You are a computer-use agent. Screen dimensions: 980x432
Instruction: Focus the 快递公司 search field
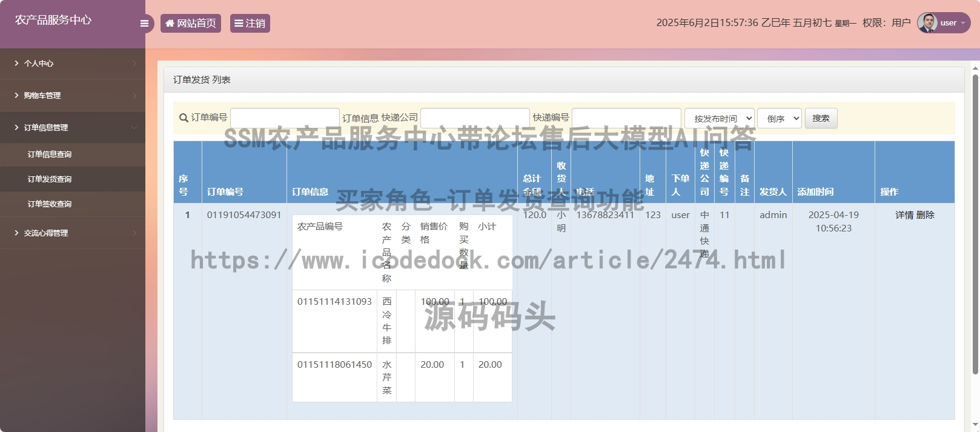point(475,118)
